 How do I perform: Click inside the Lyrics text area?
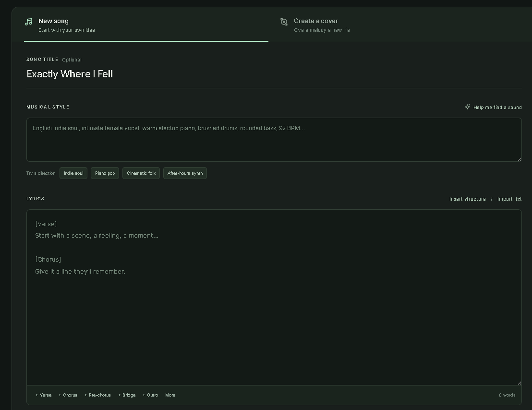(x=274, y=297)
